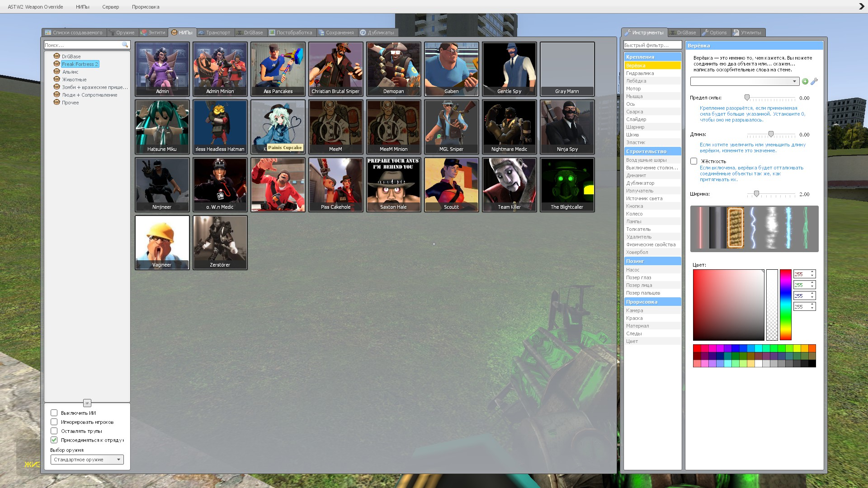Enable the Выключить ИИ checkbox

click(54, 413)
